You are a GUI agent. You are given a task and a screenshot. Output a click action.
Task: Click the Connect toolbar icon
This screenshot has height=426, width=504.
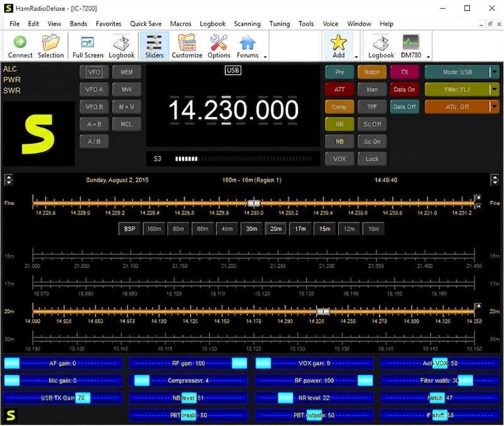pyautogui.click(x=20, y=46)
